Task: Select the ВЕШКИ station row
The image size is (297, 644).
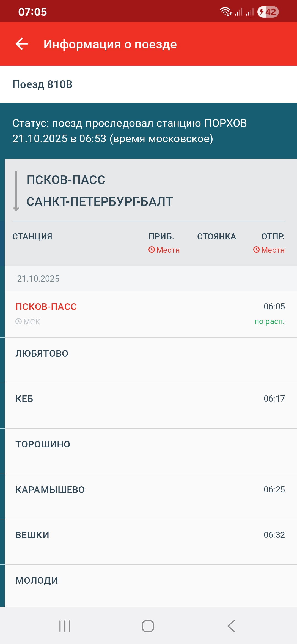Action: (148, 542)
